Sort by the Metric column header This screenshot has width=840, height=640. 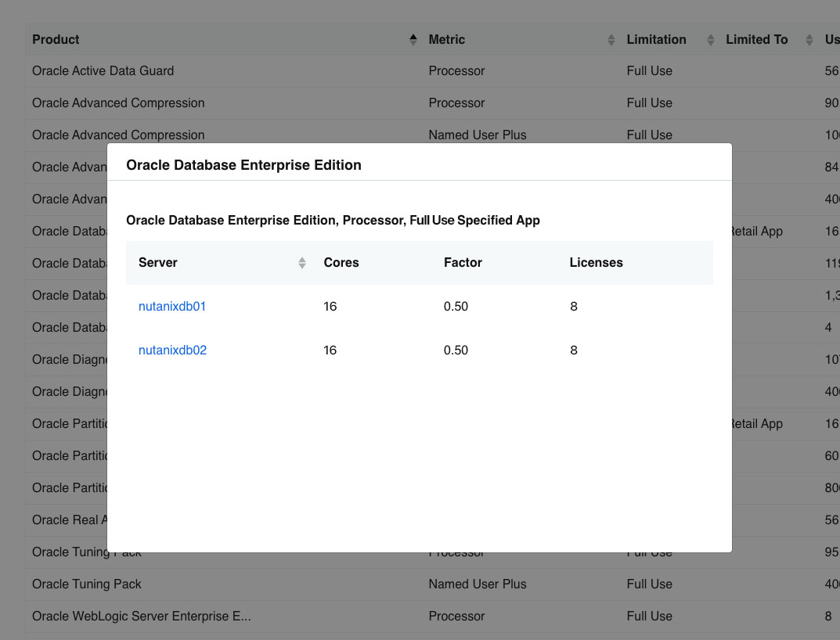coord(445,39)
